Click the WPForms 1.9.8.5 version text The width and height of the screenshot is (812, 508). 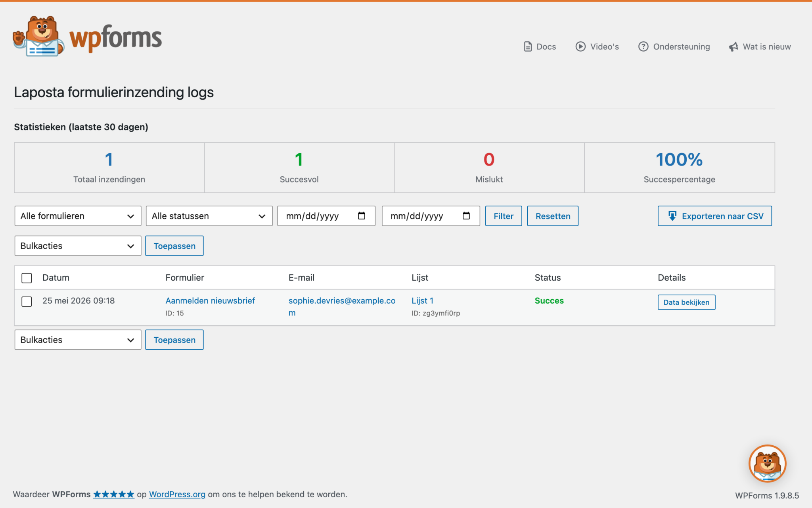tap(767, 495)
